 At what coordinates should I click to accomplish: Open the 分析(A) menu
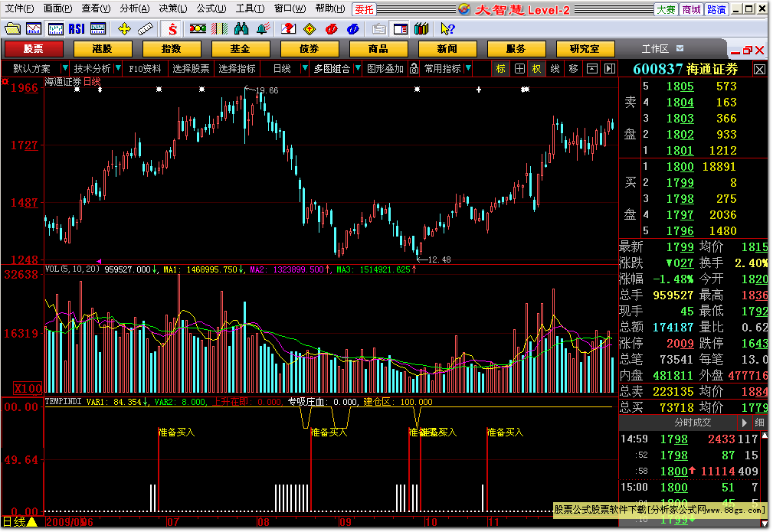pos(135,8)
